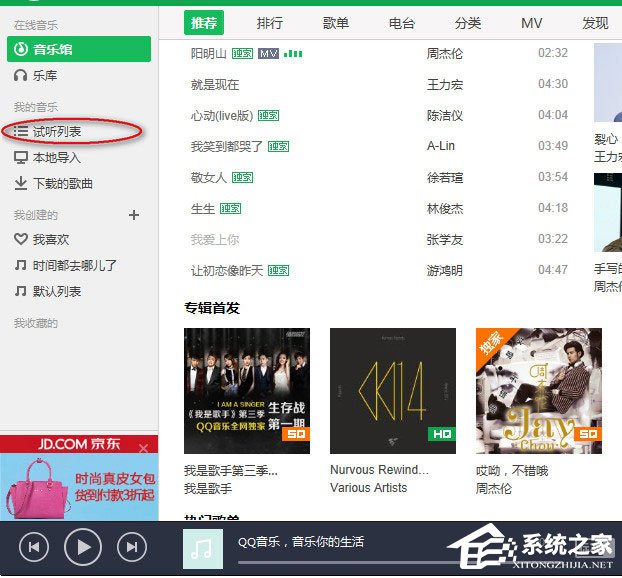Switch to the 推荐 tab
This screenshot has width=622, height=578.
(x=204, y=23)
